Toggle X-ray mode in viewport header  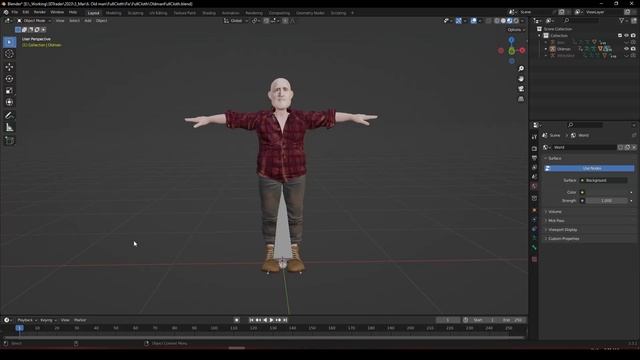(489, 20)
